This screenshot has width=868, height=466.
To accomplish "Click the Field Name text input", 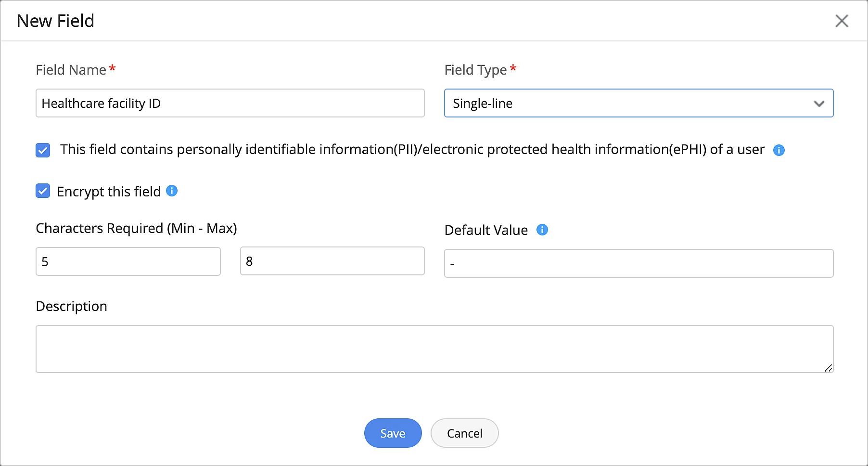I will [x=230, y=103].
